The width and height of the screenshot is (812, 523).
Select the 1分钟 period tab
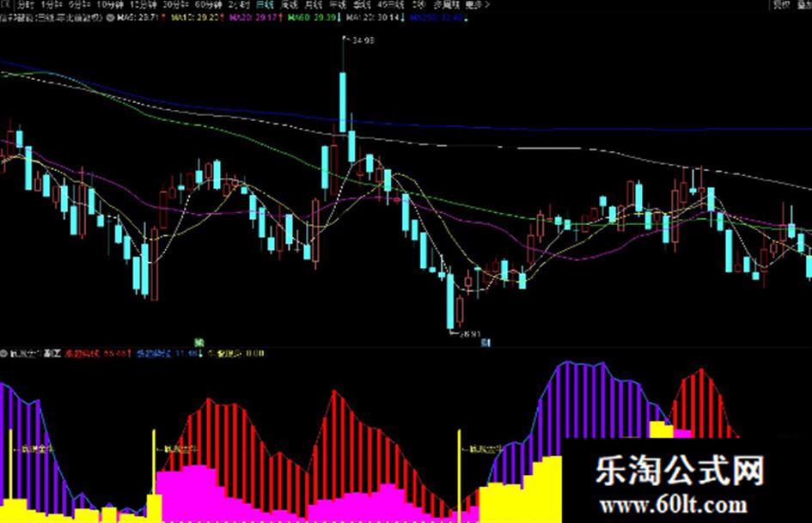(51, 4)
